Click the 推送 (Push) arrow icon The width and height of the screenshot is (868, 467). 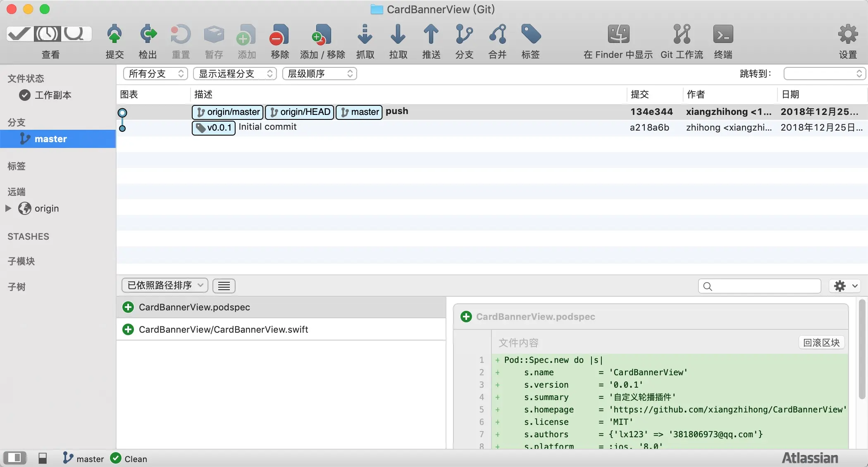(x=431, y=35)
